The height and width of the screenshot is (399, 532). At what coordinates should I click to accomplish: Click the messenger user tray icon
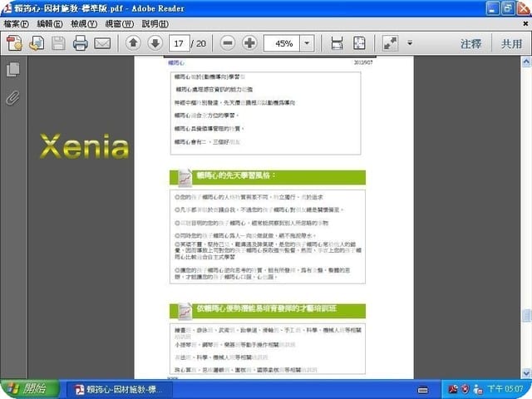[478, 389]
